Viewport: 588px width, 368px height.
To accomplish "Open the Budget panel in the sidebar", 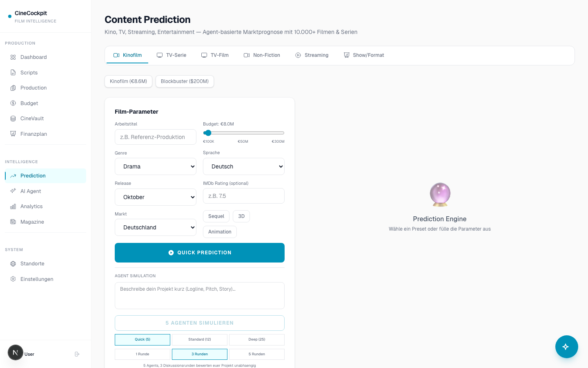I will 29,103.
